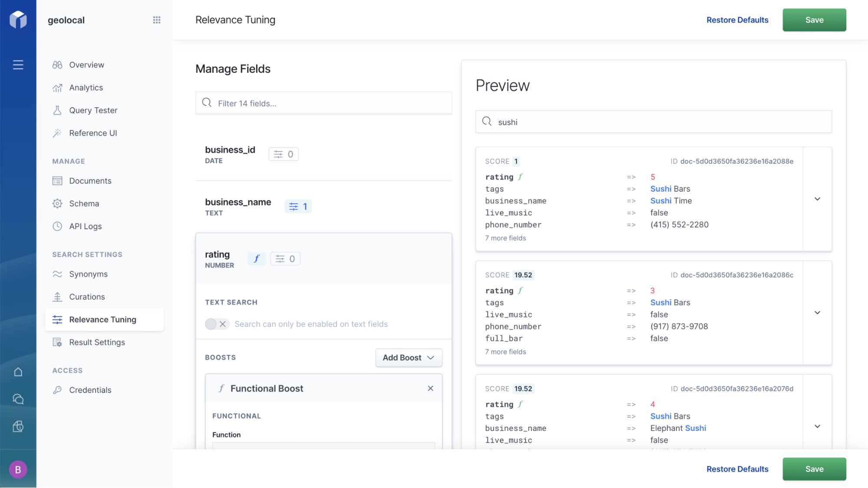This screenshot has width=868, height=488.
Task: Click the Restore Defaults button
Action: [x=737, y=20]
